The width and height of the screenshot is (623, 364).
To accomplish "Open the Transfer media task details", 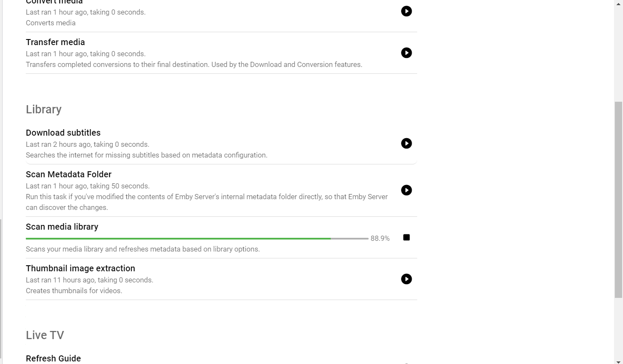I will coord(55,42).
